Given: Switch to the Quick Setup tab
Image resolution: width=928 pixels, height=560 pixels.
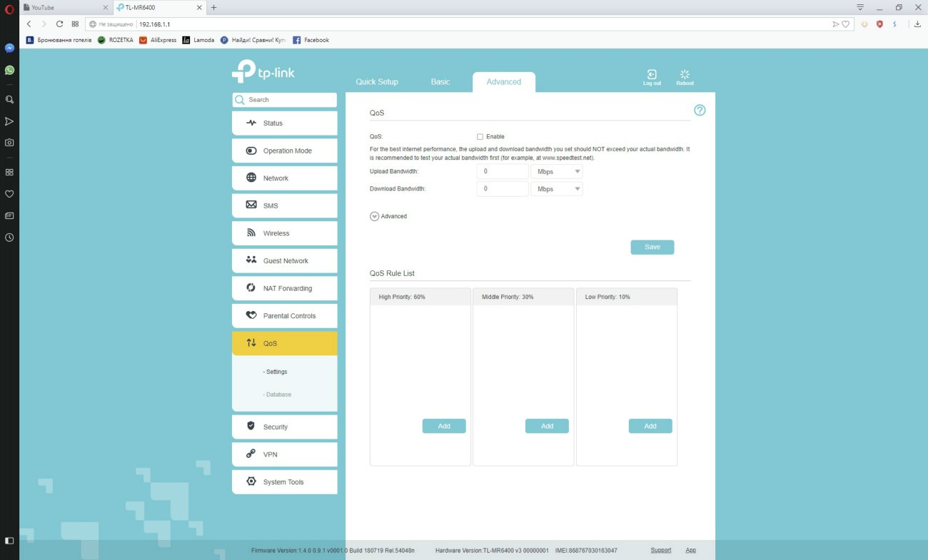Looking at the screenshot, I should 377,82.
